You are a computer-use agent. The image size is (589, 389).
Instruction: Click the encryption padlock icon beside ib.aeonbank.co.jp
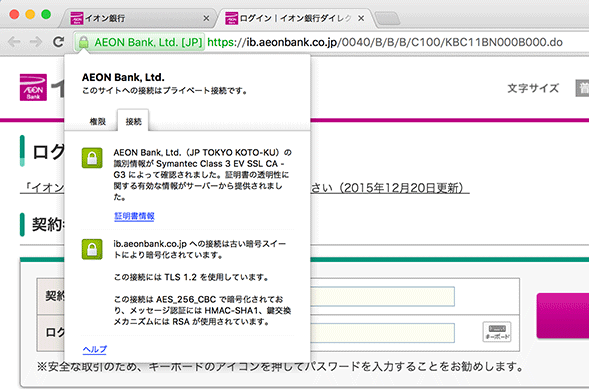click(x=92, y=249)
